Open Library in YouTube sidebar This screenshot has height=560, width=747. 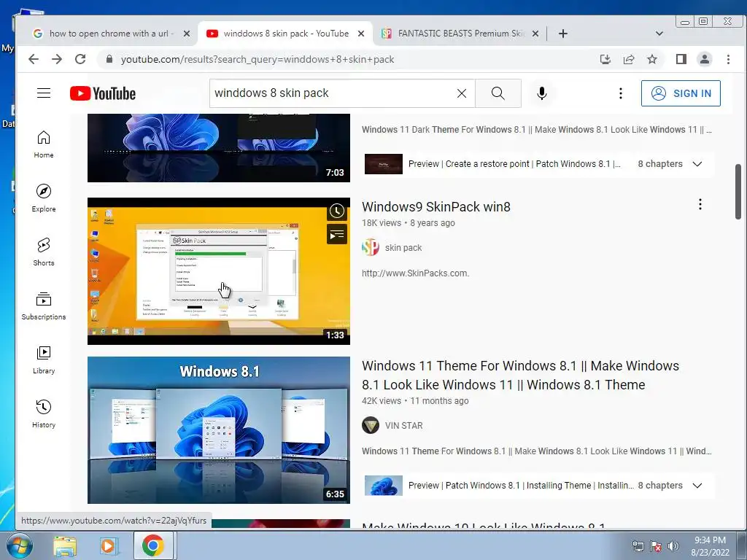(x=44, y=360)
